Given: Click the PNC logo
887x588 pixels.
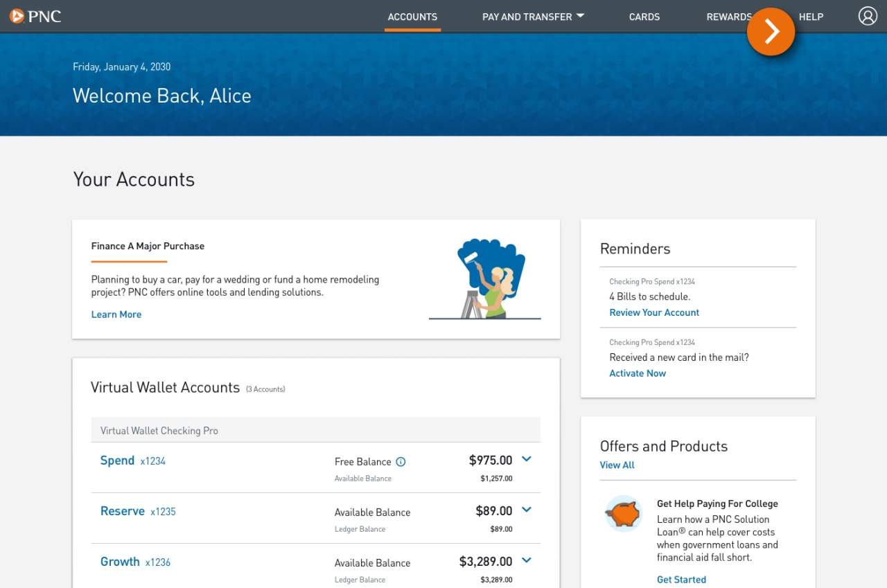Looking at the screenshot, I should click(x=35, y=16).
